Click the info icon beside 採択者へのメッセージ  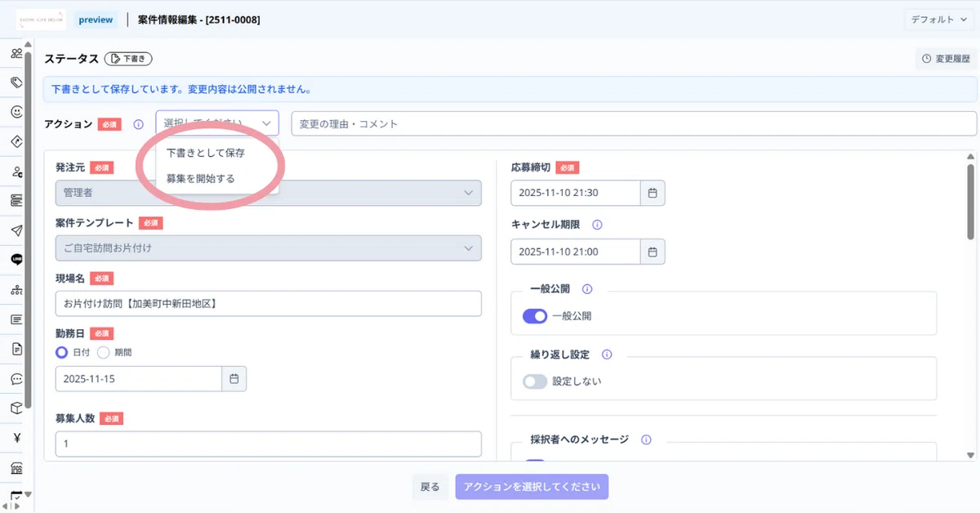click(646, 439)
